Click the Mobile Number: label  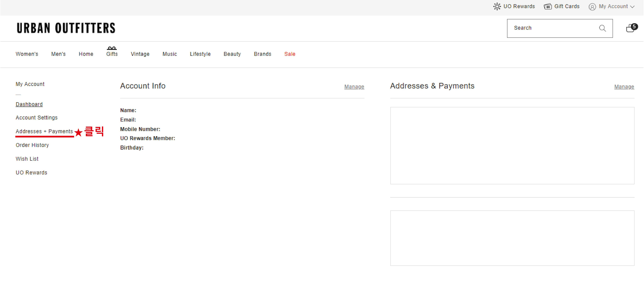pos(140,129)
